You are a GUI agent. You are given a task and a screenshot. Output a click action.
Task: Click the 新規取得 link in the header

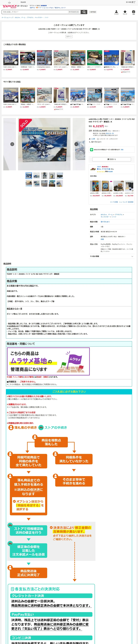[44, 5]
